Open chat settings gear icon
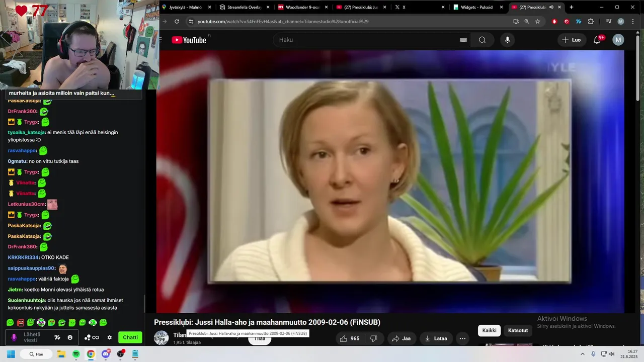This screenshot has height=362, width=644. click(x=109, y=337)
